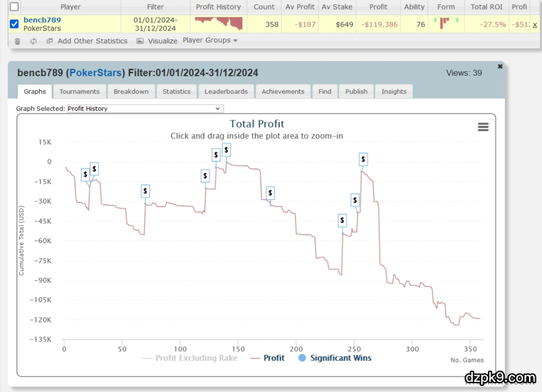Remove the bencb789 row with x icon
The image size is (542, 392).
pos(535,24)
